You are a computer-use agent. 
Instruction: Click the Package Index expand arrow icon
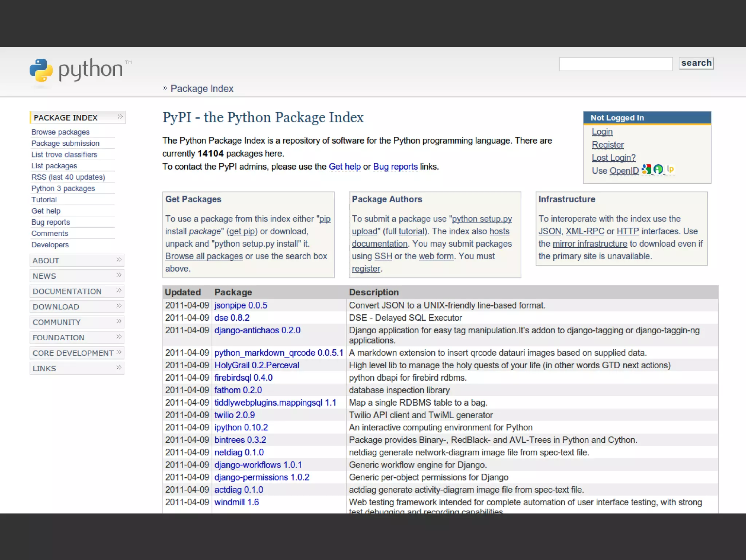120,117
